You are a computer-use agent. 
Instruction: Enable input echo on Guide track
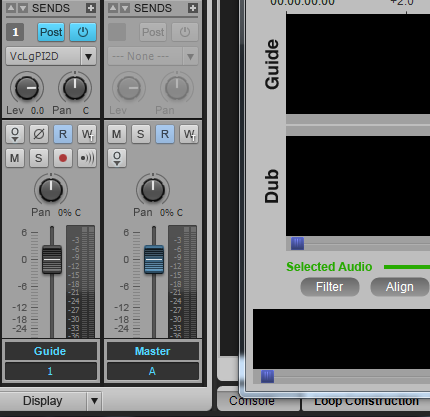point(87,158)
